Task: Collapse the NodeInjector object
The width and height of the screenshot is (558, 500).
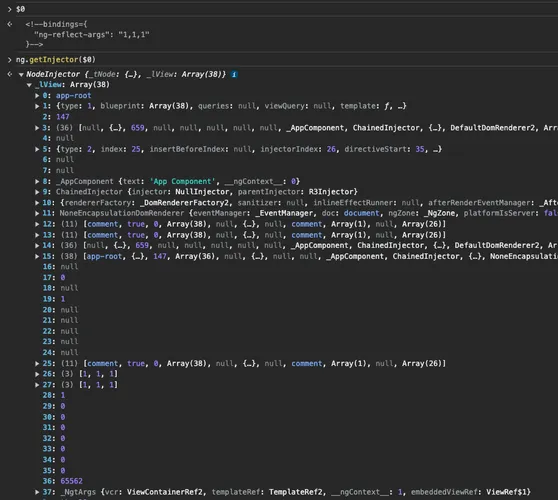Action: tap(21, 75)
